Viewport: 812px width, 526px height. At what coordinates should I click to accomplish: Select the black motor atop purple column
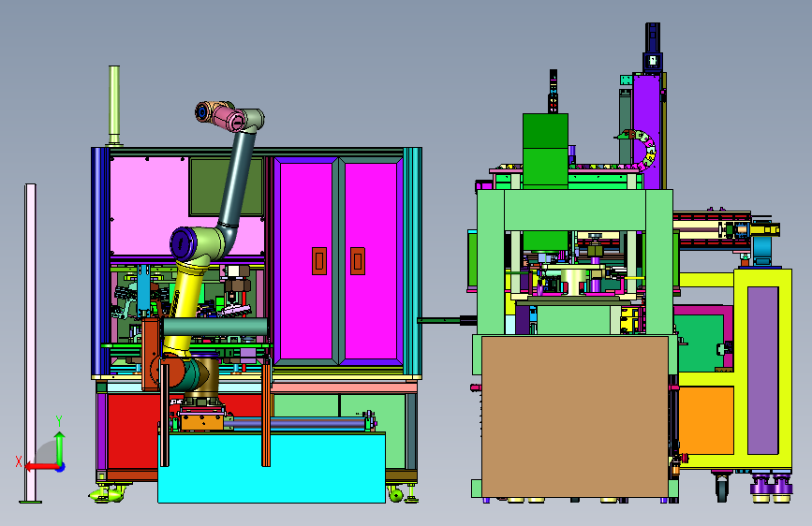(653, 46)
